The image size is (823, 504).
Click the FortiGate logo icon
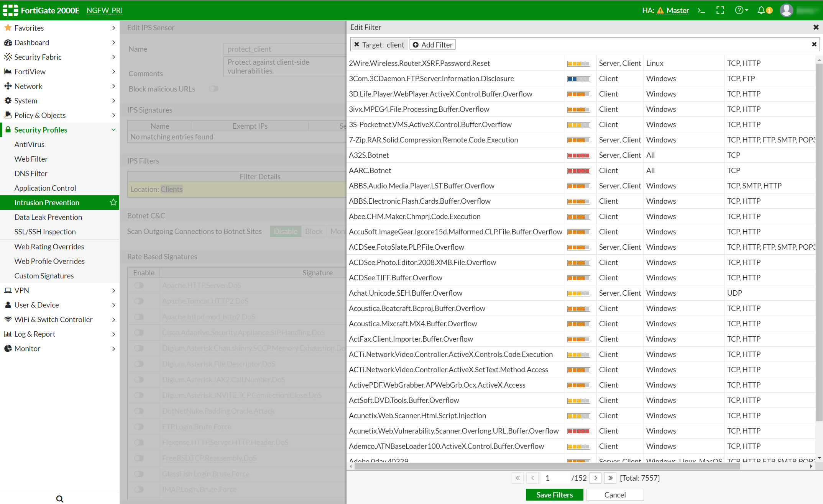10,10
